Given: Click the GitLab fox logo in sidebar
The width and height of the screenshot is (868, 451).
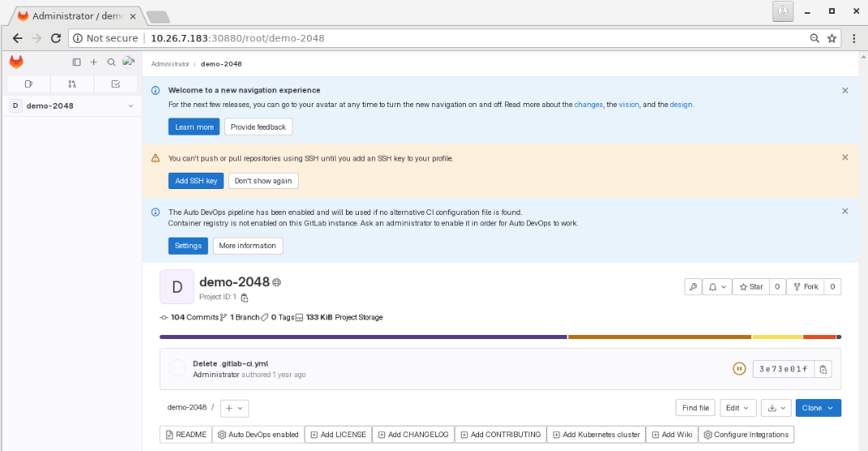Looking at the screenshot, I should click(x=16, y=62).
